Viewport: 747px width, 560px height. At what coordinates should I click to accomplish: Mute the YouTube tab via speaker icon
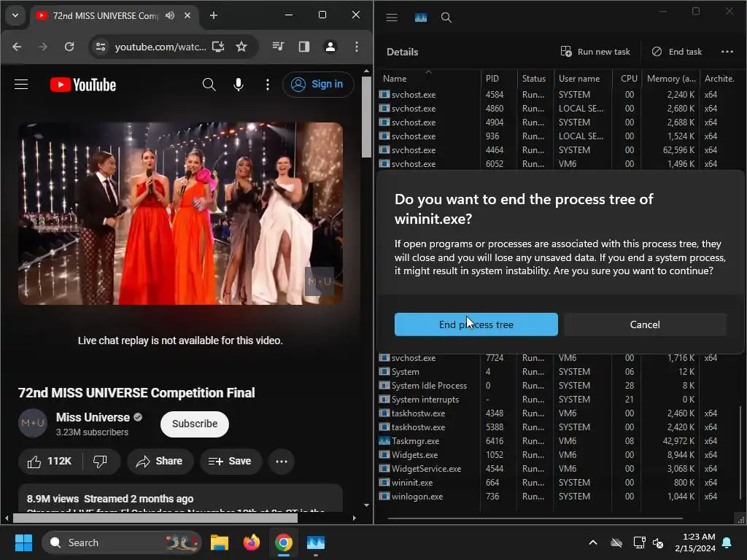tap(169, 15)
